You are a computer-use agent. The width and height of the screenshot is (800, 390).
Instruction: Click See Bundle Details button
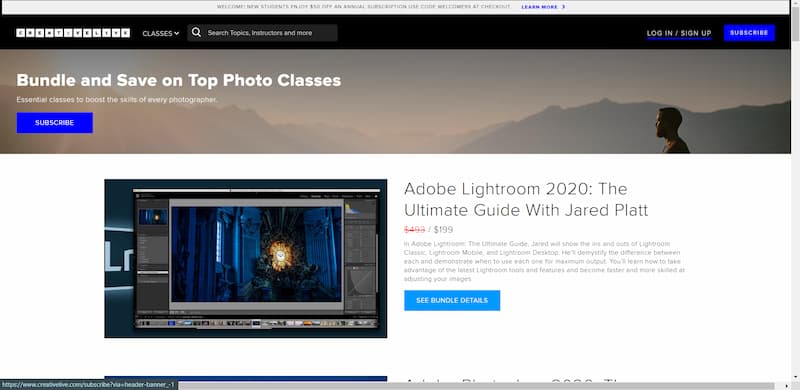click(452, 301)
